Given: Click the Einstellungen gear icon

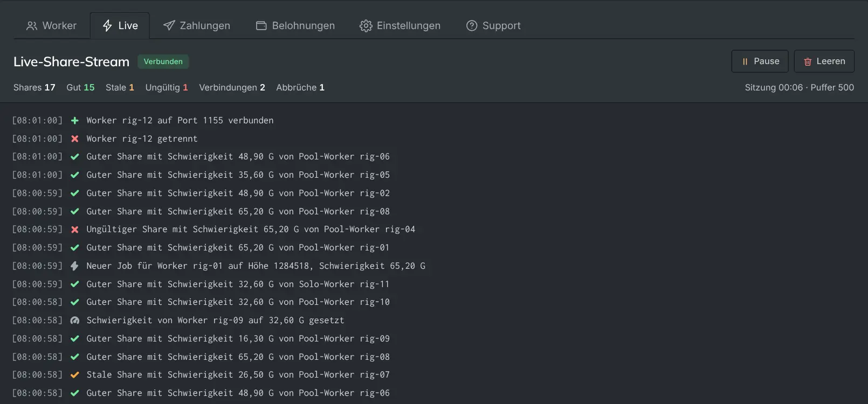Looking at the screenshot, I should (366, 26).
